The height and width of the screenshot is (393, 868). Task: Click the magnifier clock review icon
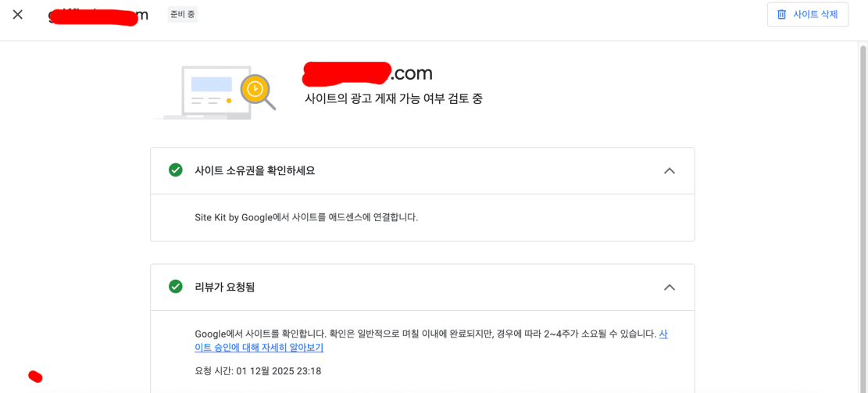click(x=257, y=91)
